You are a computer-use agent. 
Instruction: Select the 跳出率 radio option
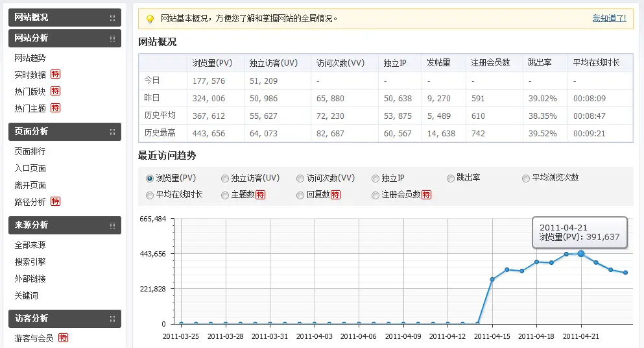click(451, 179)
